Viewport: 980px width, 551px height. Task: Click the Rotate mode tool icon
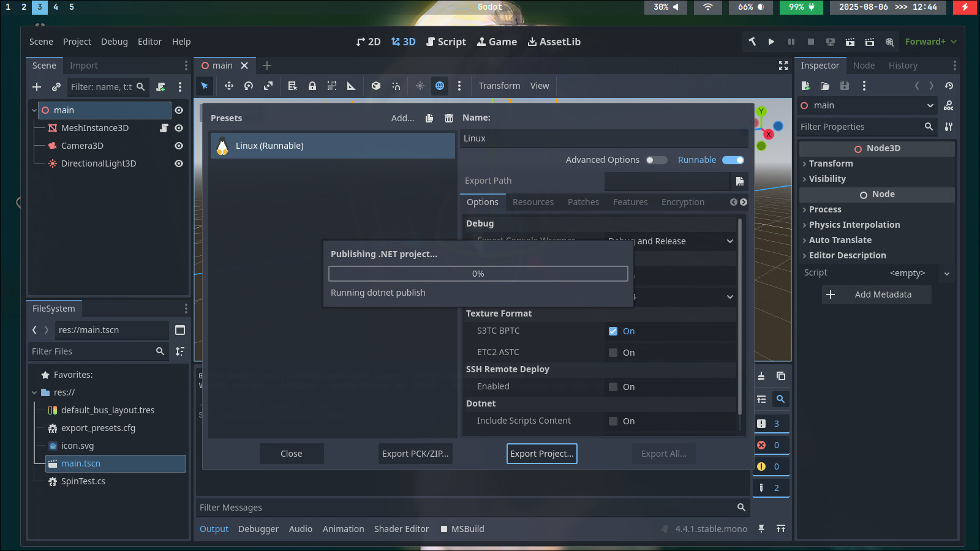[x=248, y=86]
